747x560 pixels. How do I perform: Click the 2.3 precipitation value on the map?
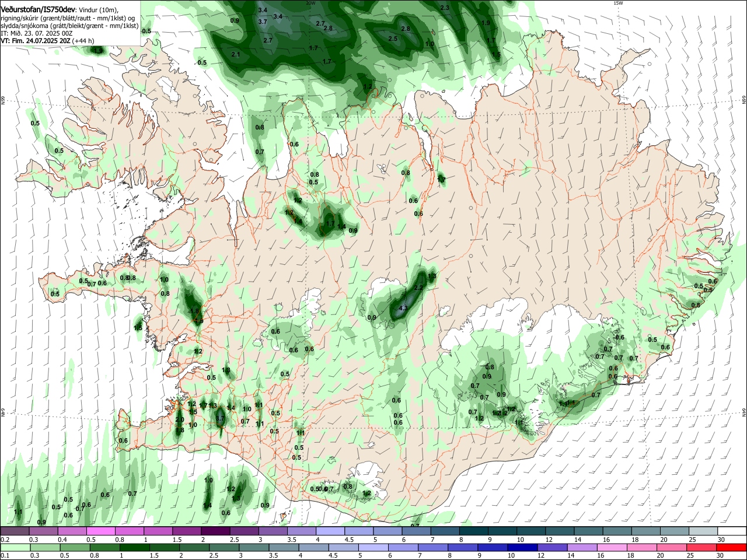click(445, 8)
